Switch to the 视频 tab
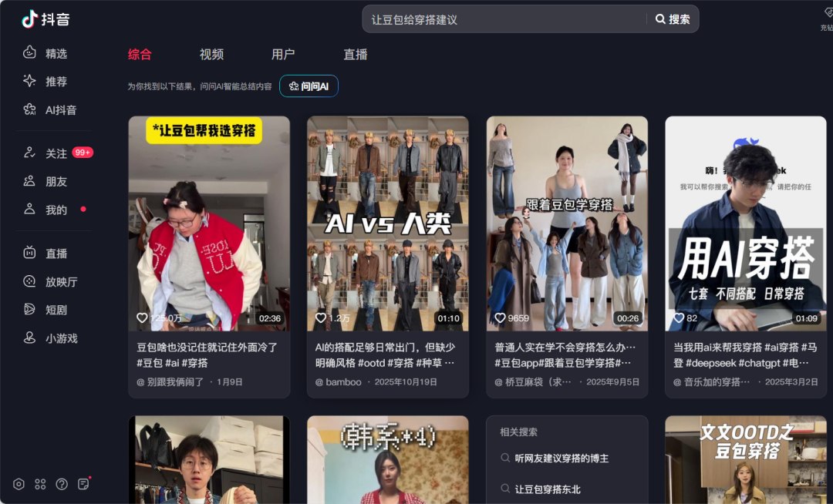833x504 pixels. [x=211, y=54]
